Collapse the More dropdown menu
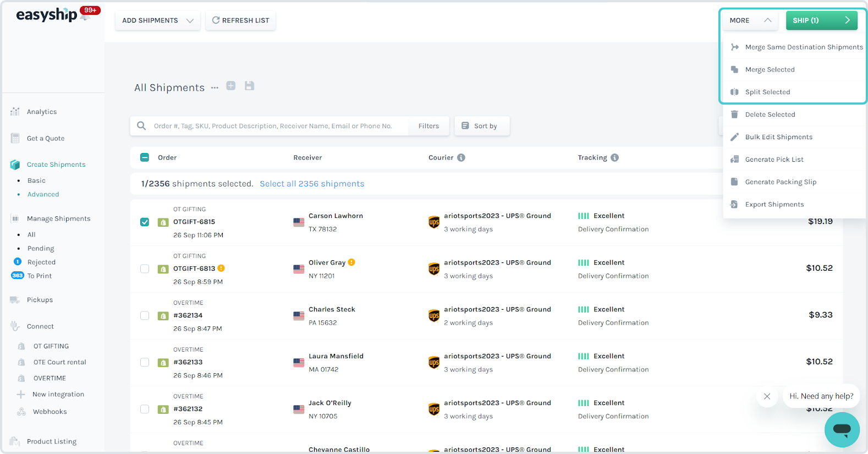This screenshot has width=868, height=454. pyautogui.click(x=751, y=20)
